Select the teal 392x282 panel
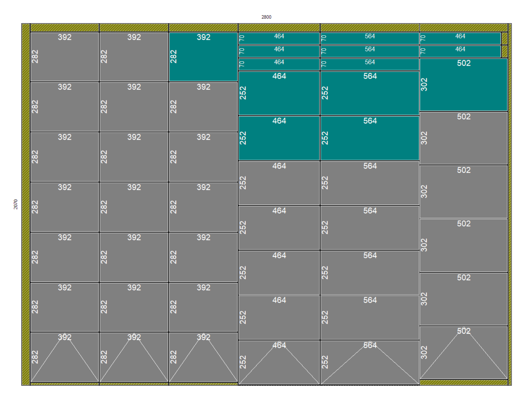 tap(203, 57)
